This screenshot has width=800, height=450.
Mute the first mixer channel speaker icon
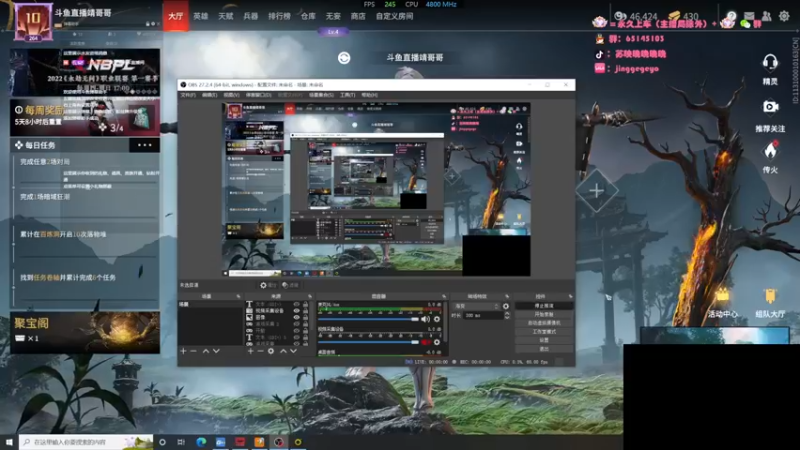click(x=425, y=319)
